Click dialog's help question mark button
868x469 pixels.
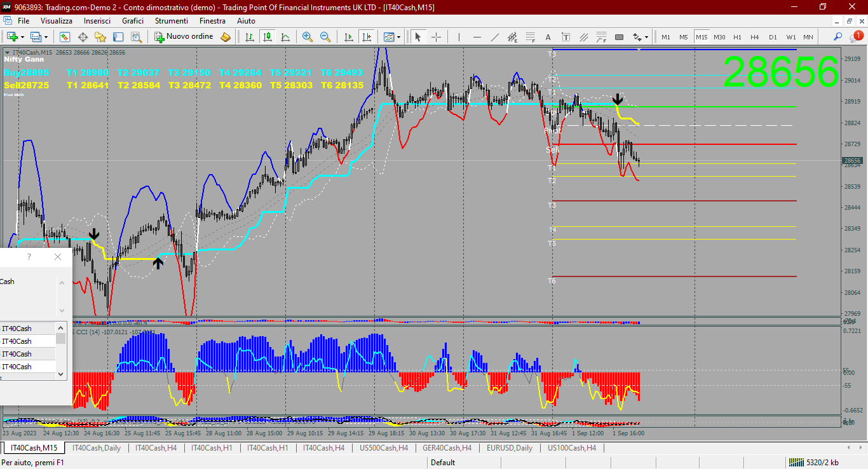[x=29, y=257]
